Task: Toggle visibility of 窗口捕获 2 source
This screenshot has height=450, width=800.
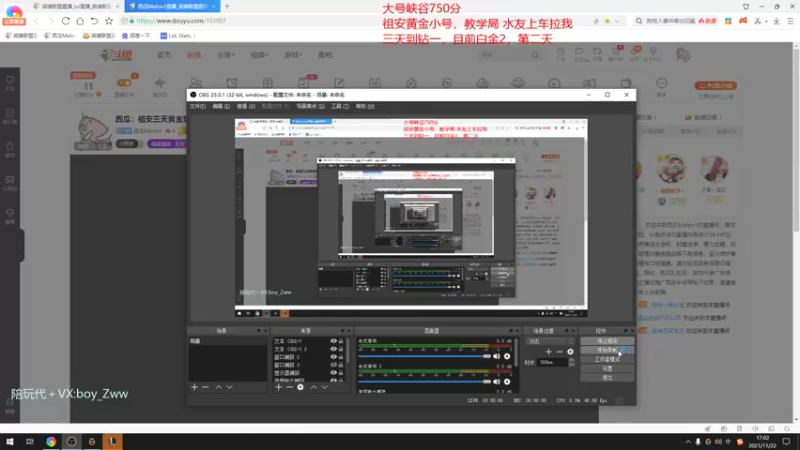Action: click(333, 357)
